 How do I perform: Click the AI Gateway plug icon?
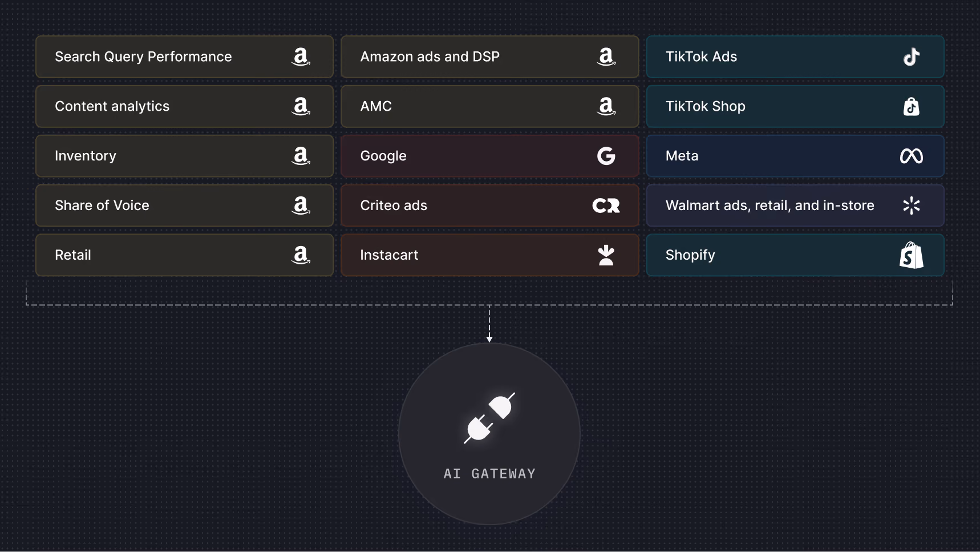(489, 418)
